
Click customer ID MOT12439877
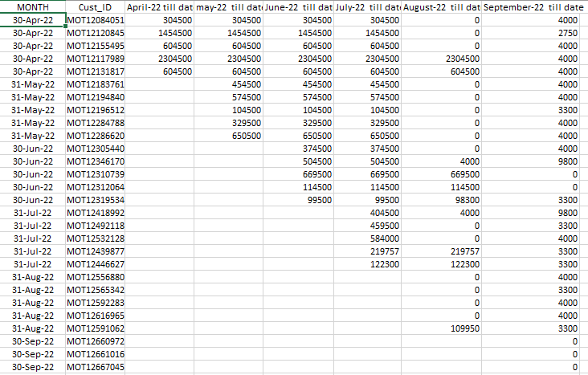(x=96, y=251)
